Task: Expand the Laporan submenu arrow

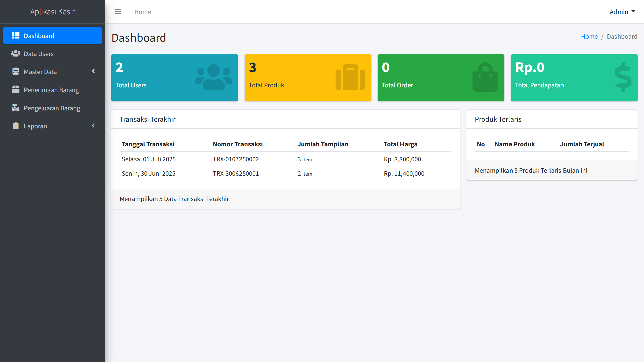Action: [93, 126]
